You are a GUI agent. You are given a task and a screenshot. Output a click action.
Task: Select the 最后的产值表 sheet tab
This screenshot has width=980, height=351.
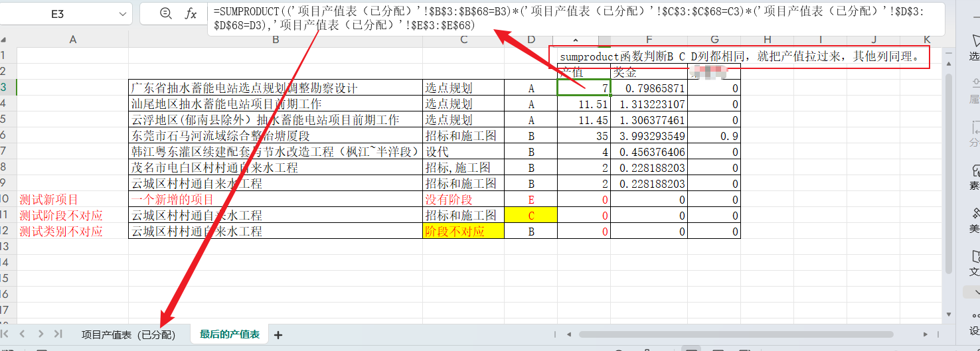pos(230,335)
